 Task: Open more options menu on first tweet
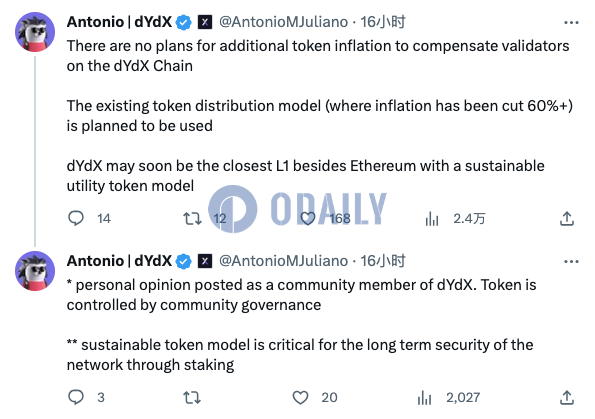click(x=571, y=23)
